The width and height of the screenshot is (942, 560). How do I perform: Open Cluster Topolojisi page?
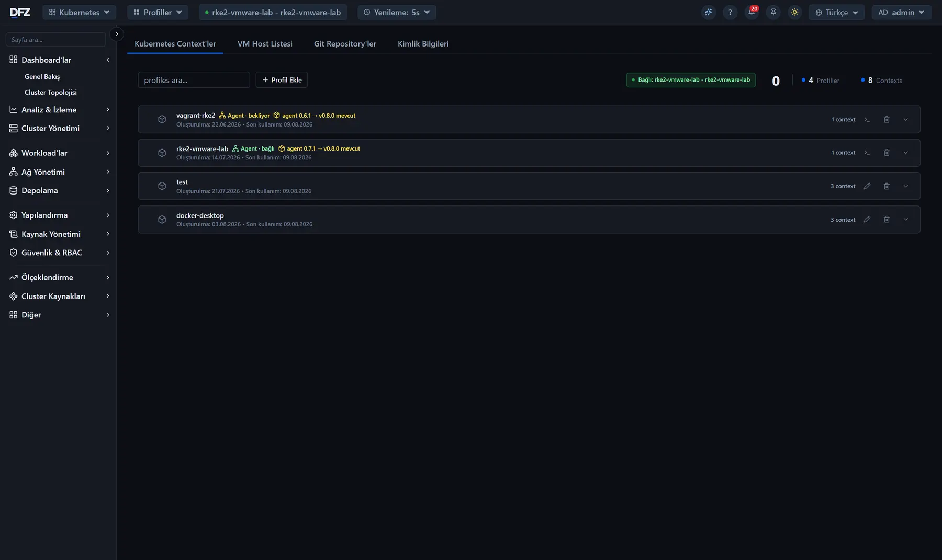click(x=51, y=92)
